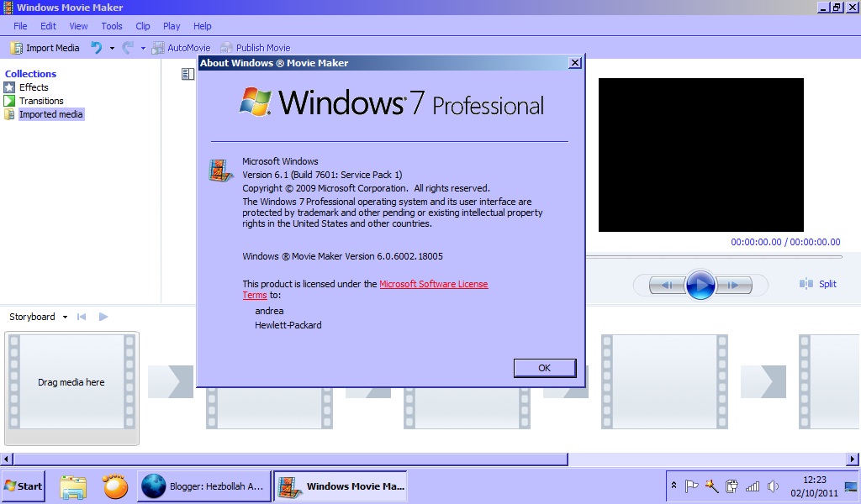This screenshot has width=861, height=504.
Task: Play the preview with the Play button
Action: point(700,285)
